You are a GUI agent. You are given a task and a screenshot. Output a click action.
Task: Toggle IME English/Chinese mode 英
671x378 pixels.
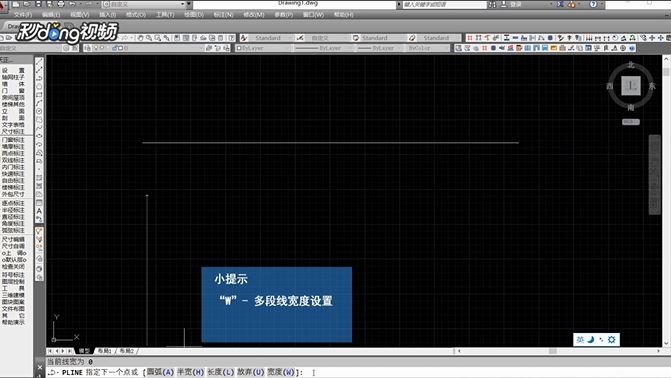tap(580, 339)
